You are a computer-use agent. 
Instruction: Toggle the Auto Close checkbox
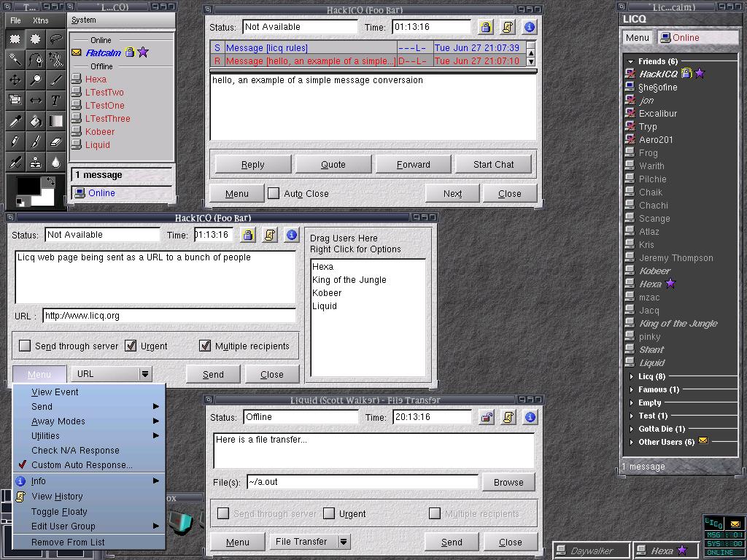(x=274, y=193)
